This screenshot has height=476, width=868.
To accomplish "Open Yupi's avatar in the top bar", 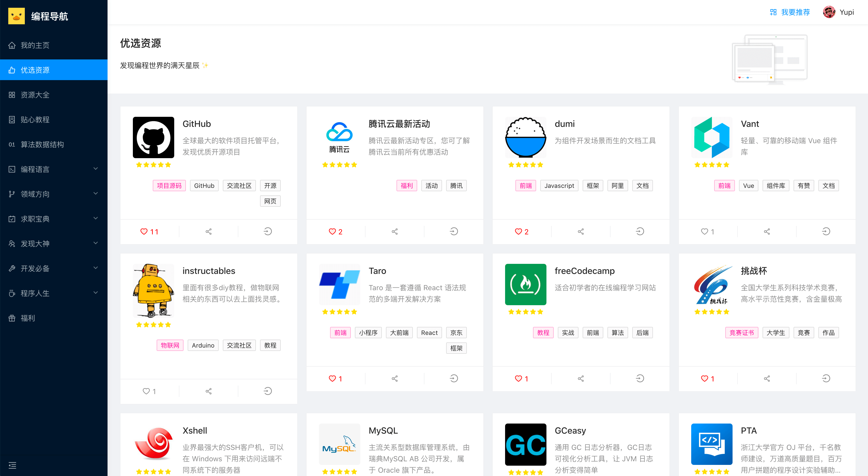I will [x=829, y=12].
